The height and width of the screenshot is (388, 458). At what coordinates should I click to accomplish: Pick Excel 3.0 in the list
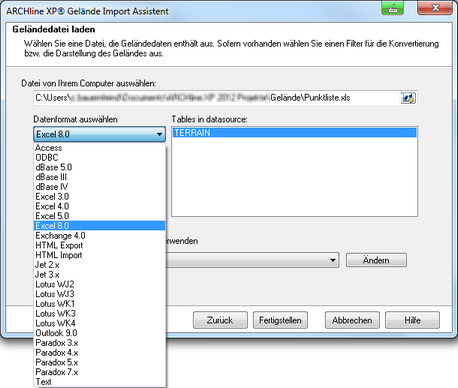point(100,197)
